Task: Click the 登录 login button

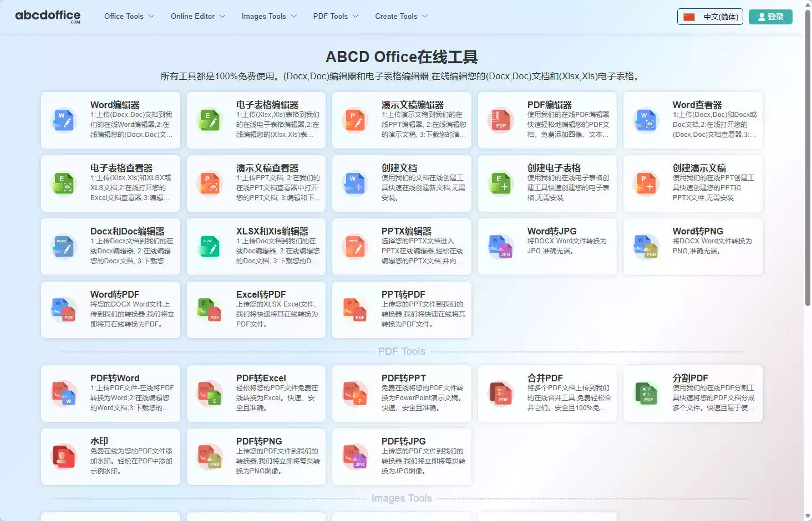Action: point(770,17)
